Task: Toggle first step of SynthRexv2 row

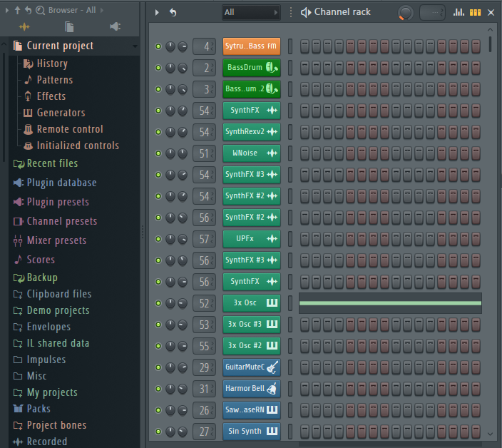Action: [x=304, y=132]
